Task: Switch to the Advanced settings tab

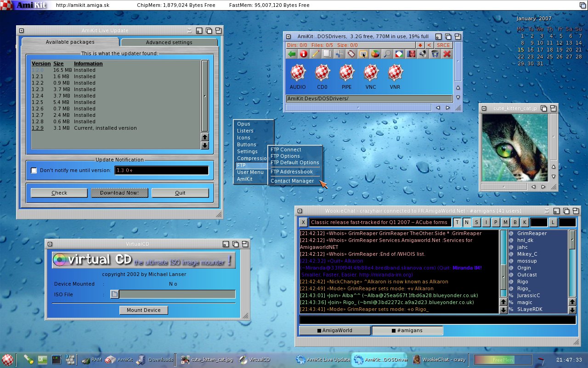Action: pyautogui.click(x=169, y=42)
